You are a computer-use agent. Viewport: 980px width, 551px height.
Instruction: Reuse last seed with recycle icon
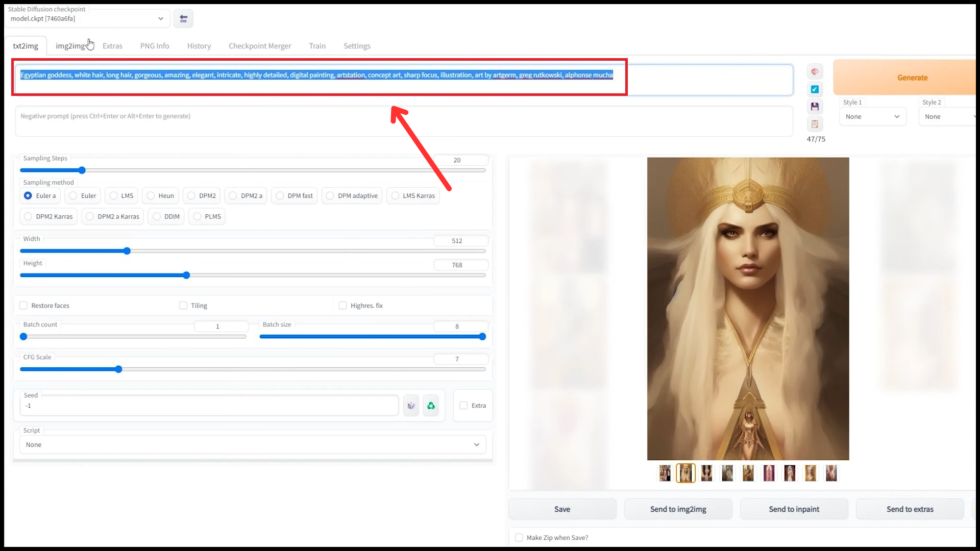pyautogui.click(x=431, y=405)
